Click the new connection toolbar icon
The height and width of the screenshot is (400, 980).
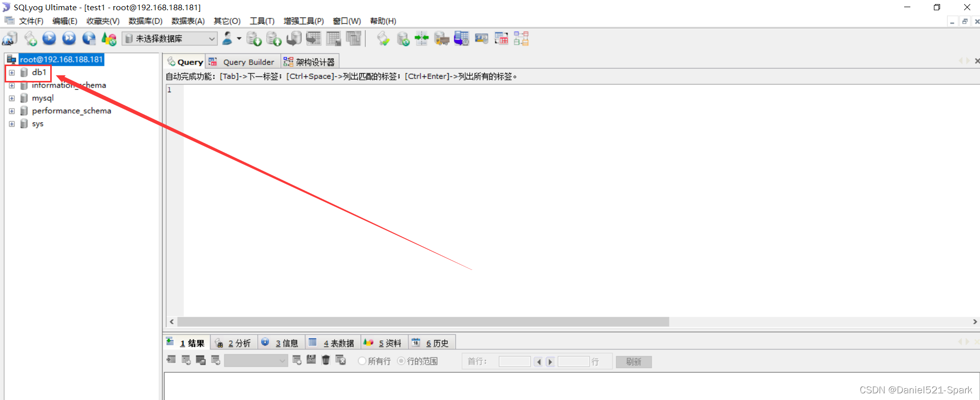coord(10,38)
